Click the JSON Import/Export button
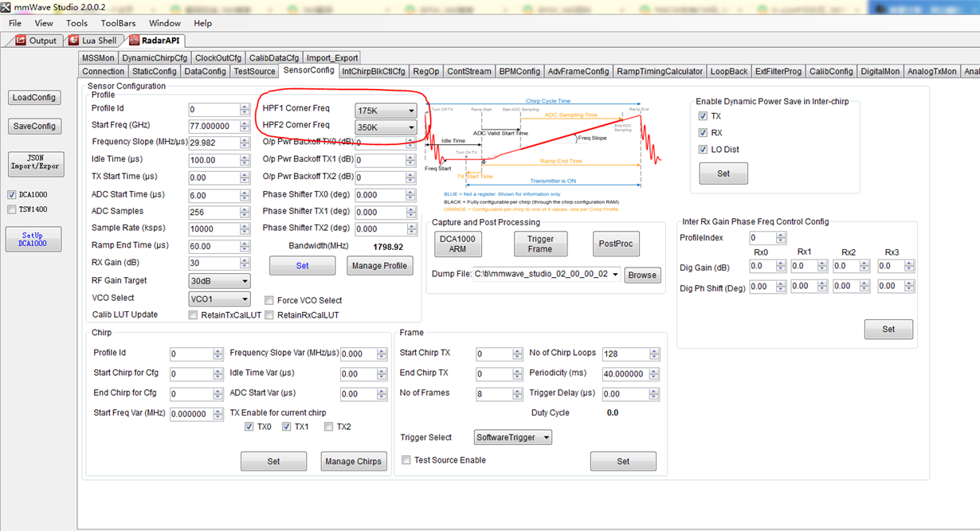Screen dimensions: 980x531 coord(34,162)
